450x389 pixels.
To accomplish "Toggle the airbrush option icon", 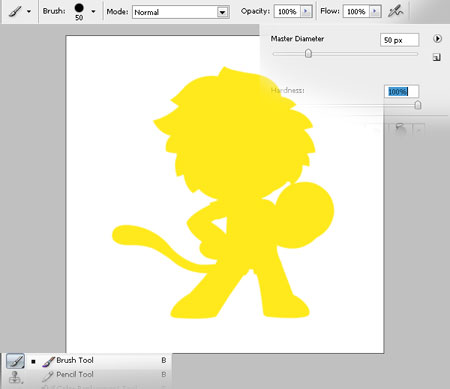I will click(396, 12).
